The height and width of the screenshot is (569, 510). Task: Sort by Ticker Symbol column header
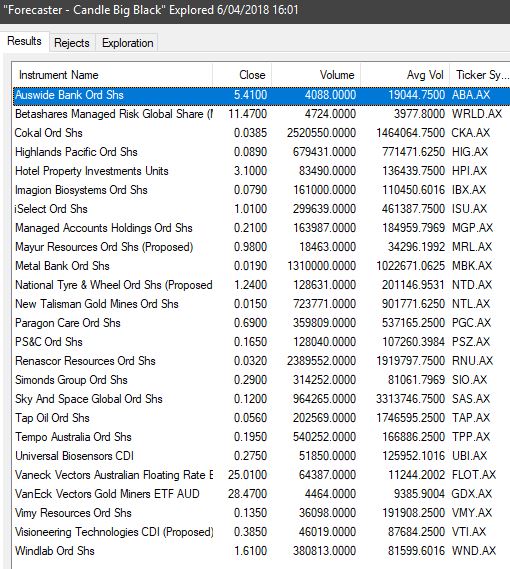[x=480, y=75]
